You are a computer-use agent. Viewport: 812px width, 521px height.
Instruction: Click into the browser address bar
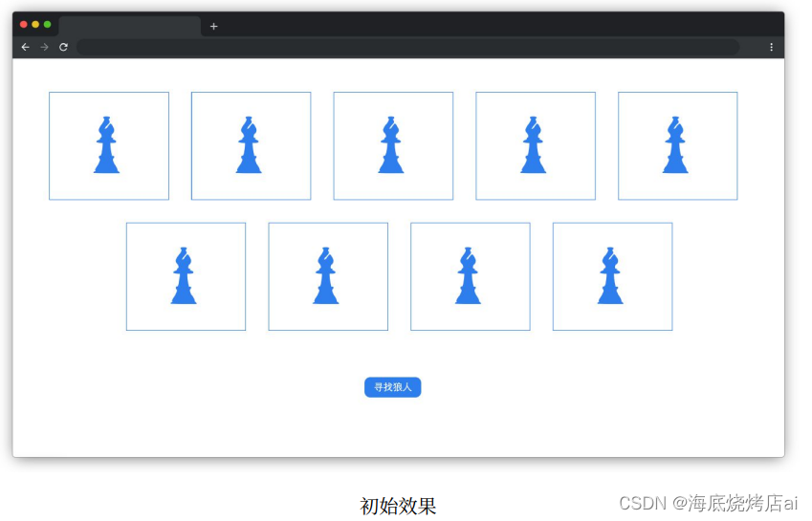coord(408,47)
